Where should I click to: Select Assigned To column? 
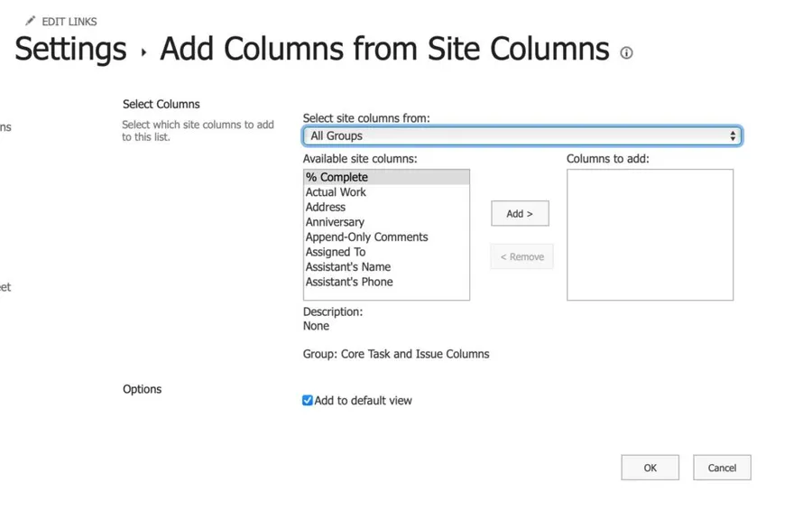(336, 252)
